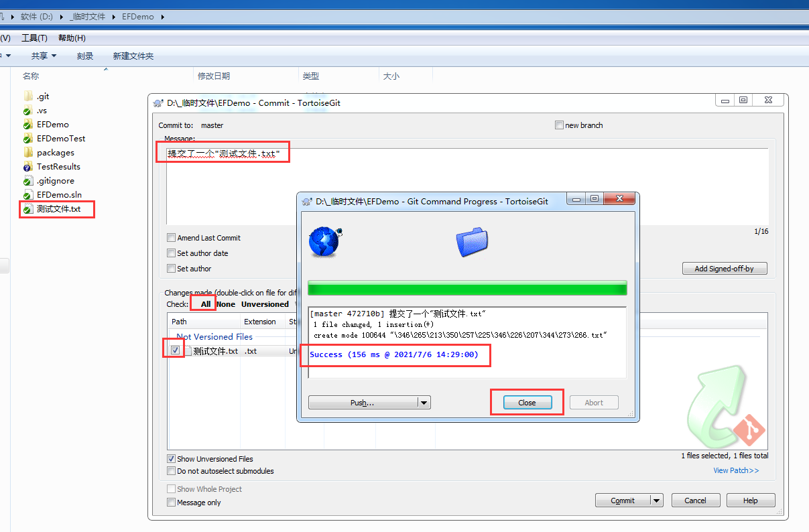Image resolution: width=809 pixels, height=532 pixels.
Task: Click the packages folder icon
Action: tap(27, 153)
